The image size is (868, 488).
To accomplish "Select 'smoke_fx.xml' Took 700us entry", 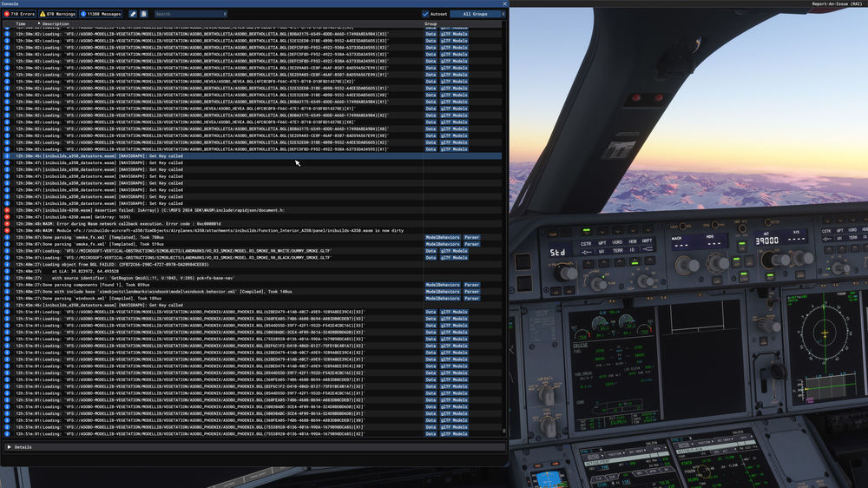I will point(253,237).
